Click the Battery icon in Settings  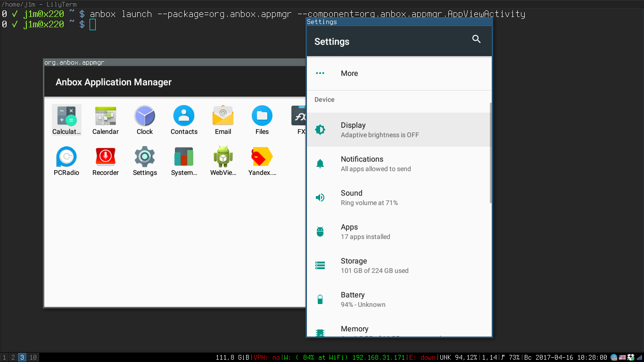tap(320, 299)
